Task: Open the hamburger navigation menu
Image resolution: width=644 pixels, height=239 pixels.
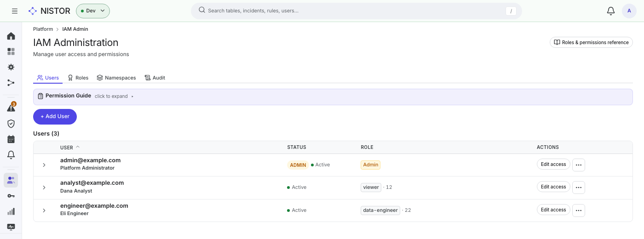Action: tap(15, 11)
